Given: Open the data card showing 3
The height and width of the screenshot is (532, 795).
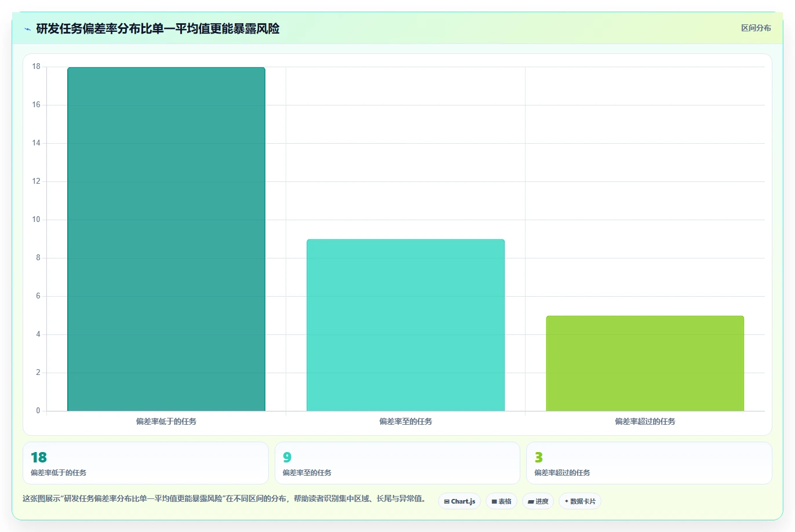Looking at the screenshot, I should [x=649, y=463].
